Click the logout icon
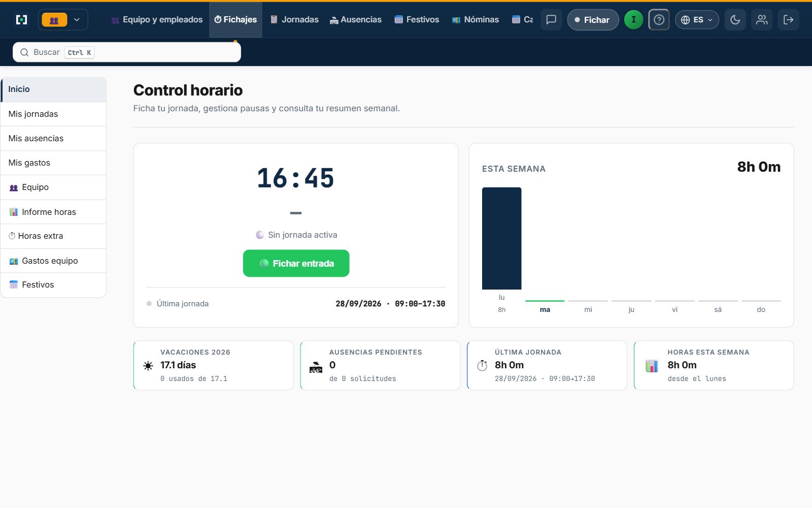This screenshot has width=812, height=508. [x=789, y=20]
